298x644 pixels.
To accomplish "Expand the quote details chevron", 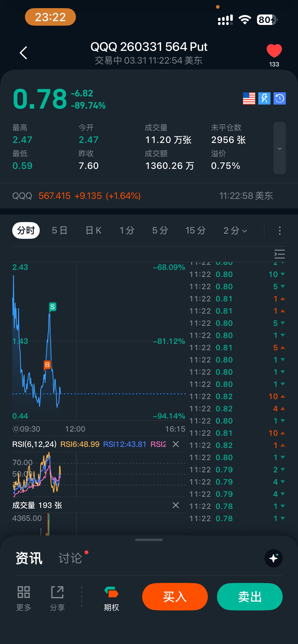I will (x=279, y=148).
